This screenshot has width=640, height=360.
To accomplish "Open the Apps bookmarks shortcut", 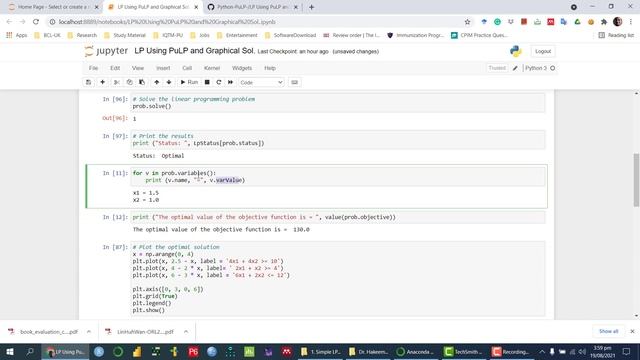I will coord(17,36).
